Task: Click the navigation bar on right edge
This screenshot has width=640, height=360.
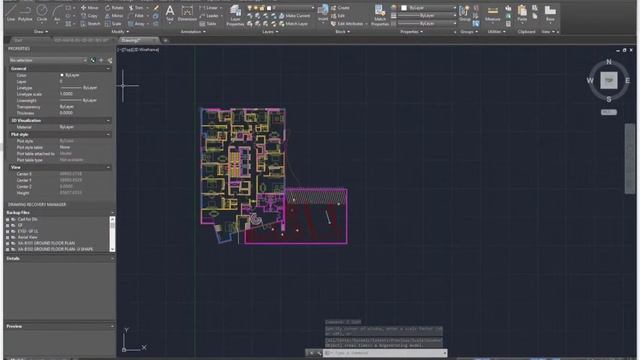Action: 630,158
